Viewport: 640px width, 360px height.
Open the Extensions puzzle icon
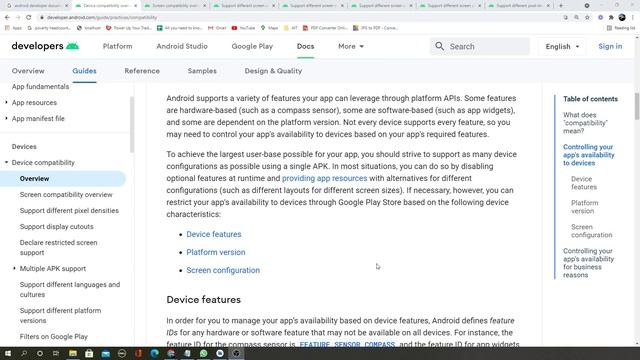[611, 18]
